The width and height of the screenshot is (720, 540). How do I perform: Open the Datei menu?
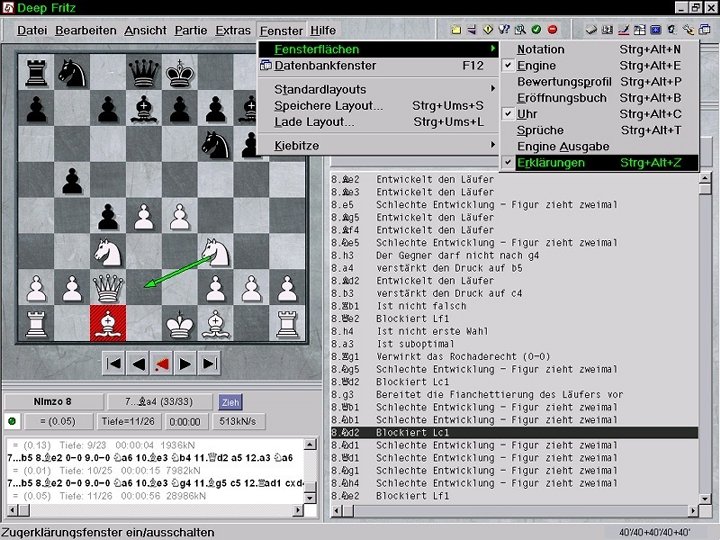pos(32,30)
